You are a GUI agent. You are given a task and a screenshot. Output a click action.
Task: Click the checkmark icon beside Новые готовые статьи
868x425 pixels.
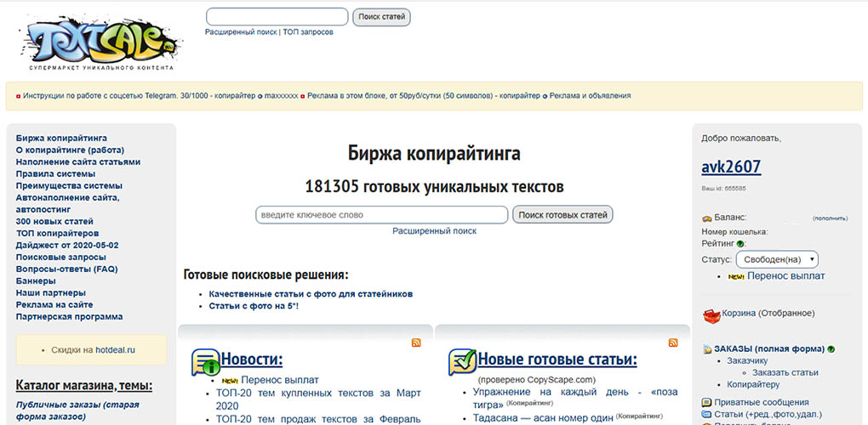[462, 362]
